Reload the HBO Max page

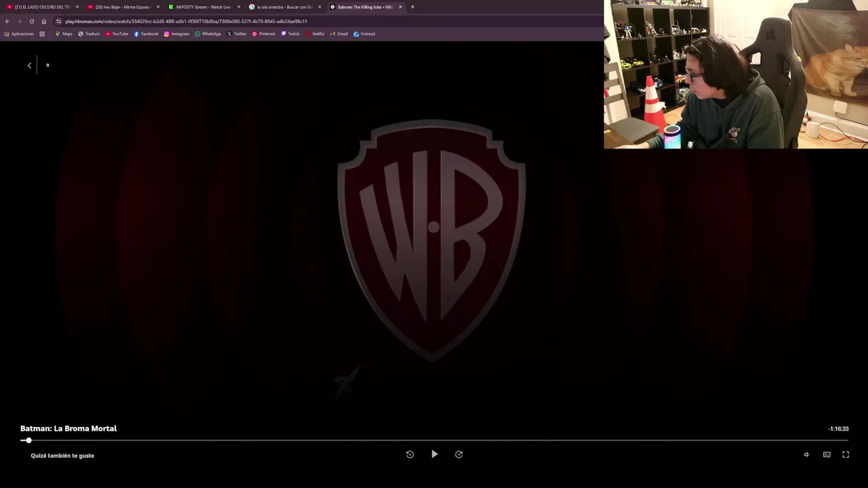(x=32, y=21)
